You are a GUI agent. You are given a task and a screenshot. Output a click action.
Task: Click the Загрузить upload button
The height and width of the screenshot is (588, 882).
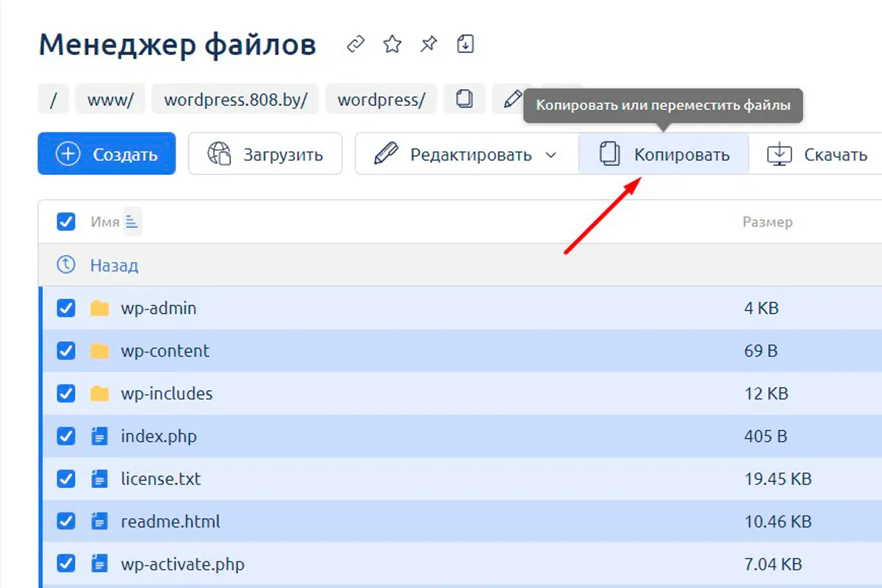265,154
